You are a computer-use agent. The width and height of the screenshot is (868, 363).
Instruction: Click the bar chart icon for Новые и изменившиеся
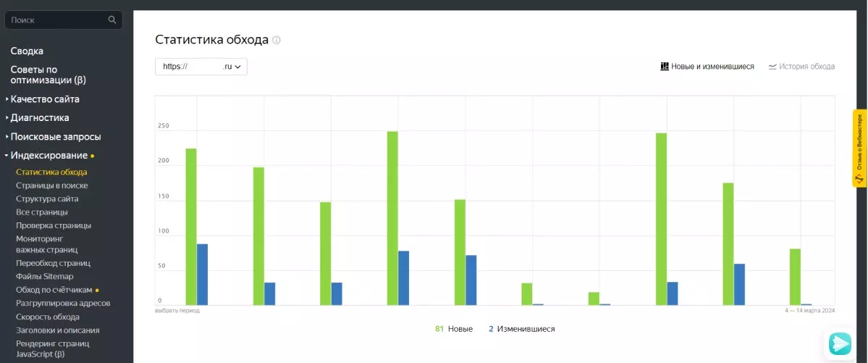point(665,67)
